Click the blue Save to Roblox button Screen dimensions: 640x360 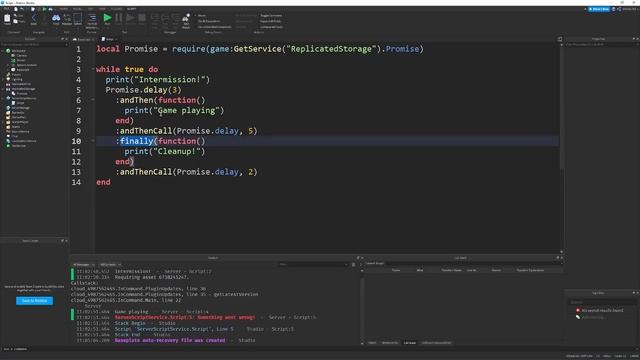pyautogui.click(x=34, y=301)
